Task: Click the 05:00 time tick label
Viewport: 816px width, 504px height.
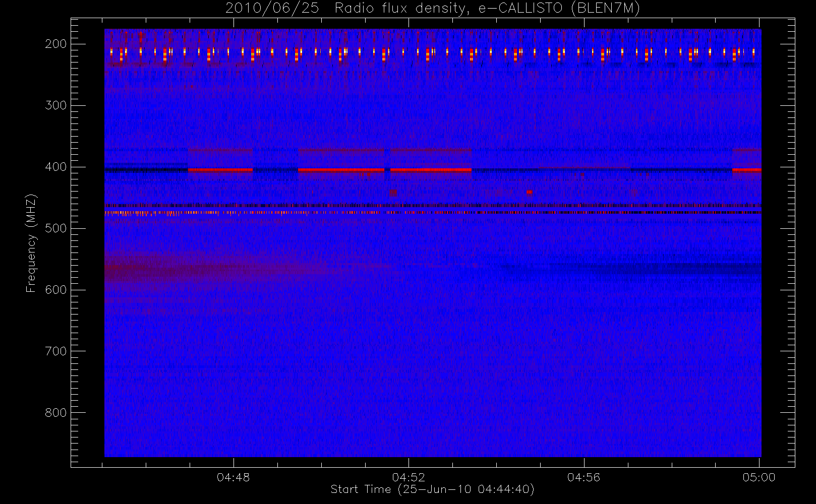Action: coord(759,477)
